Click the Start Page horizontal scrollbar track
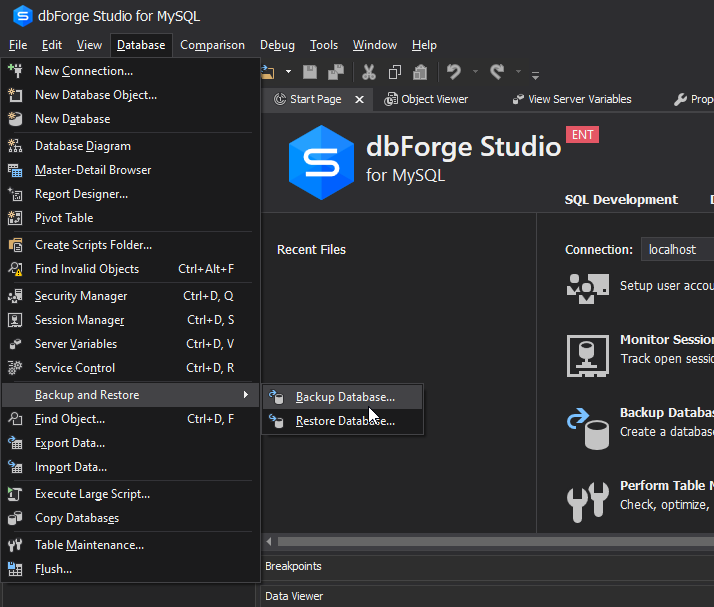The height and width of the screenshot is (607, 714). tap(495, 541)
